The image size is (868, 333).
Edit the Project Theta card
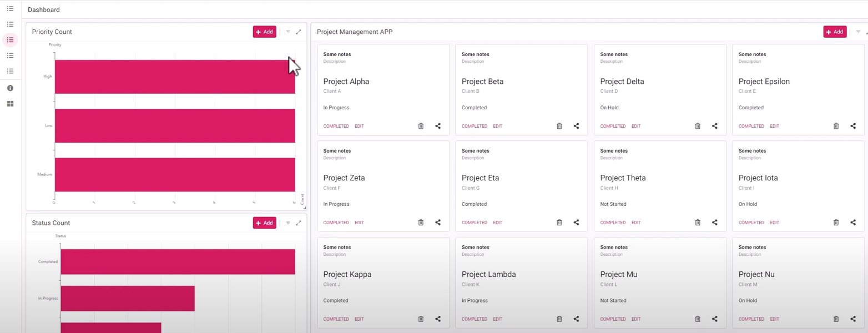[x=636, y=223]
